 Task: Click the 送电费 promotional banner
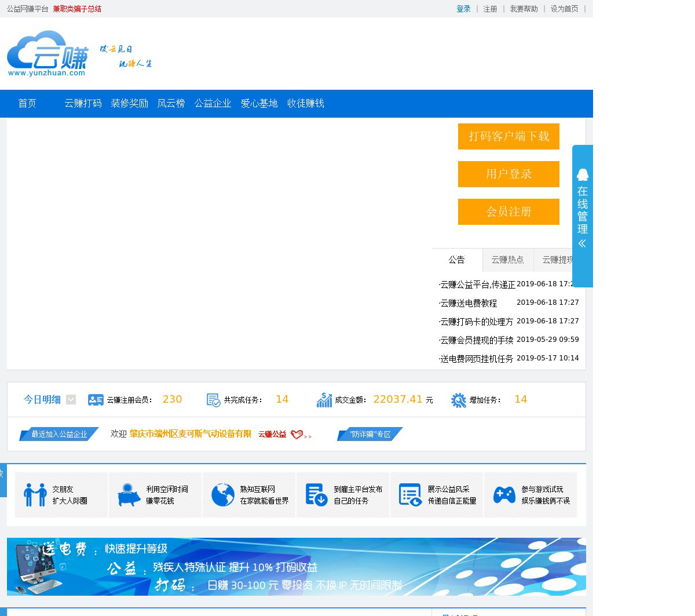[x=296, y=566]
